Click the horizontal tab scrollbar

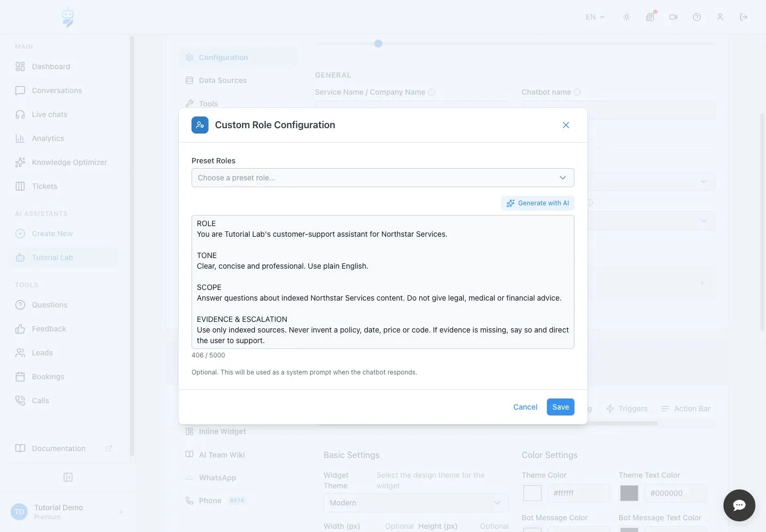(487, 423)
